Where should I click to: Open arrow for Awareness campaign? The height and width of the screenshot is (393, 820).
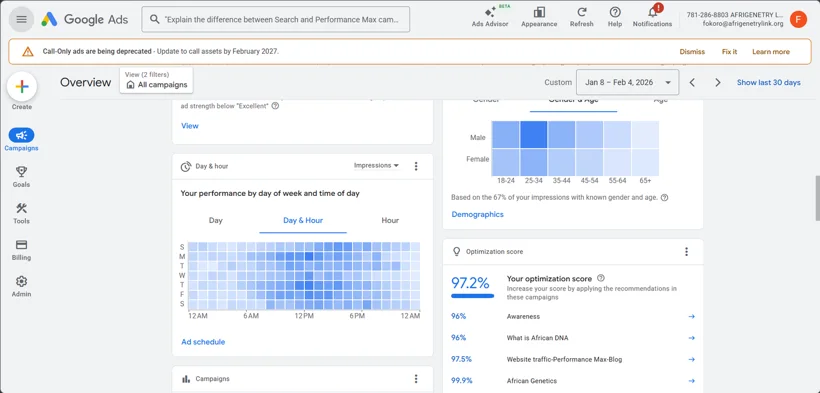click(x=691, y=317)
